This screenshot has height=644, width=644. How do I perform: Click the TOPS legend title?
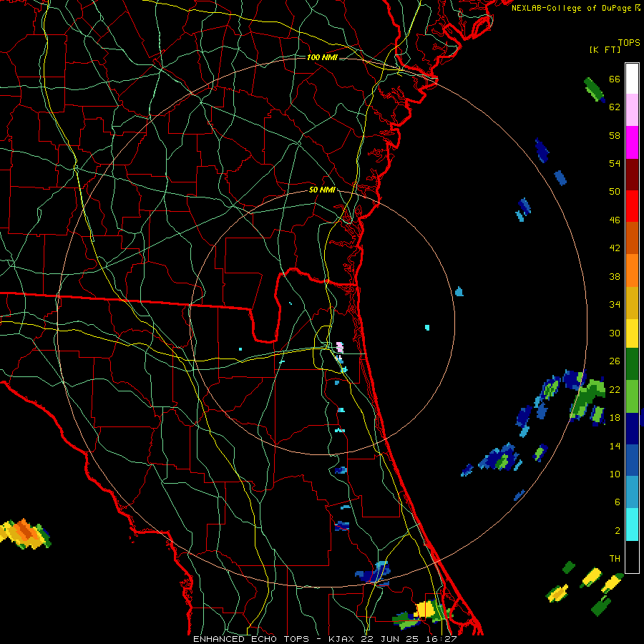tap(629, 43)
